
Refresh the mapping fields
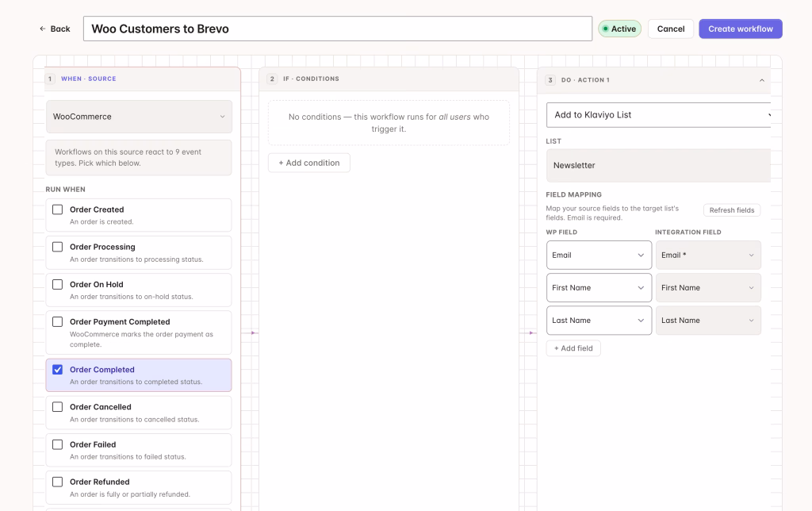(732, 210)
